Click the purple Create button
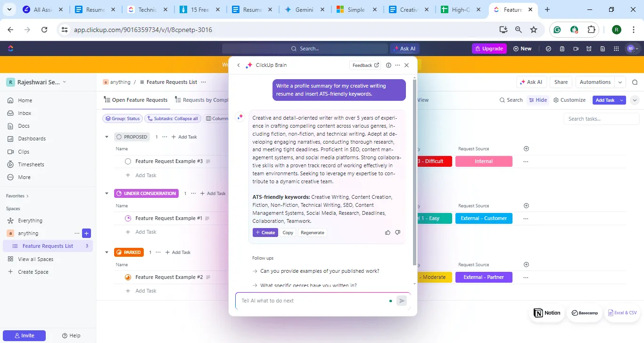The width and height of the screenshot is (644, 343). (265, 232)
